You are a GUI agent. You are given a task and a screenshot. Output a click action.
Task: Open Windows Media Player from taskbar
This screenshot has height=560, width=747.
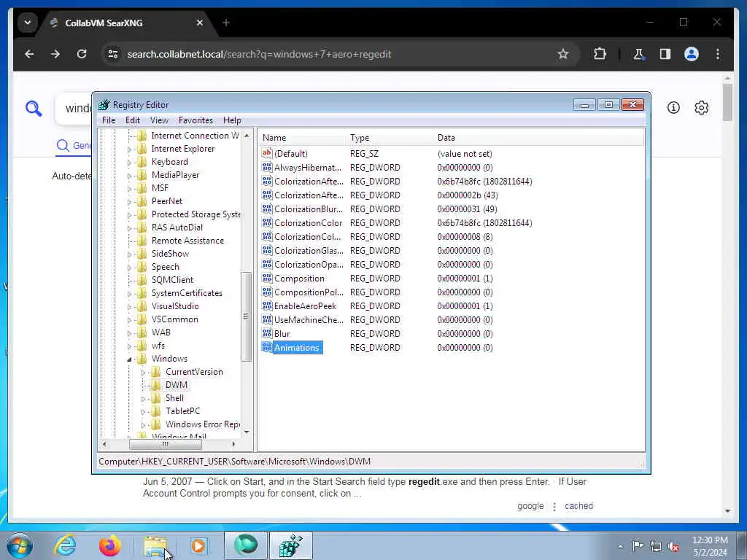coord(198,545)
